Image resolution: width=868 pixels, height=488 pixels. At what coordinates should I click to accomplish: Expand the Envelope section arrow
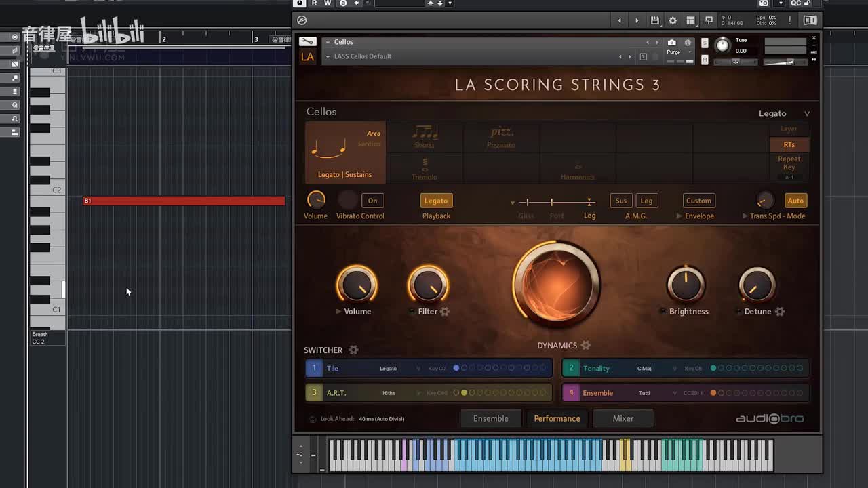[679, 216]
